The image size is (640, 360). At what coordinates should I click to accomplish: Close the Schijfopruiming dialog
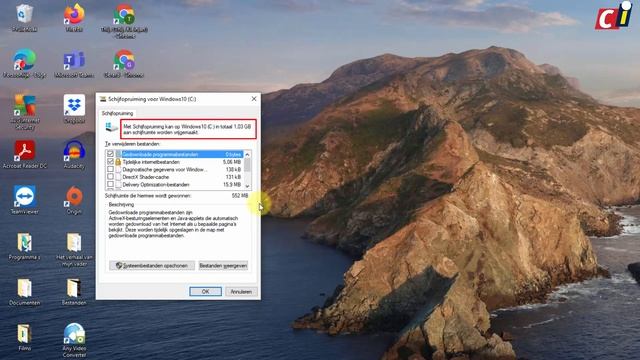click(x=254, y=99)
